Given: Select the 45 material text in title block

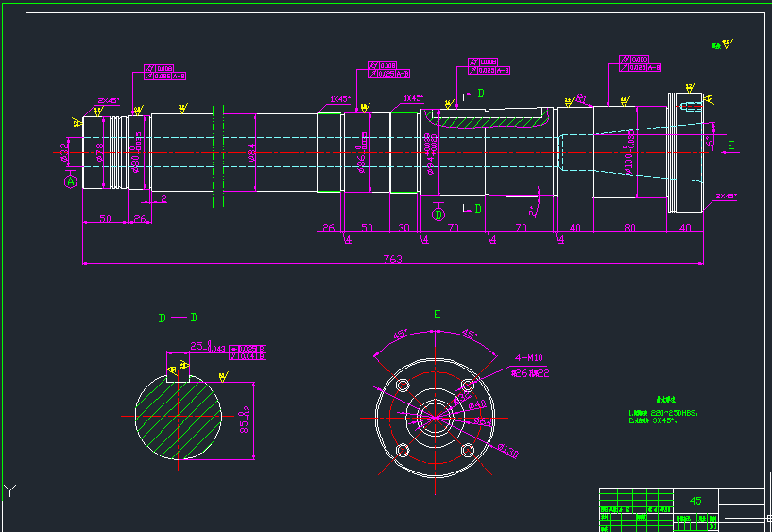Looking at the screenshot, I should click(695, 501).
